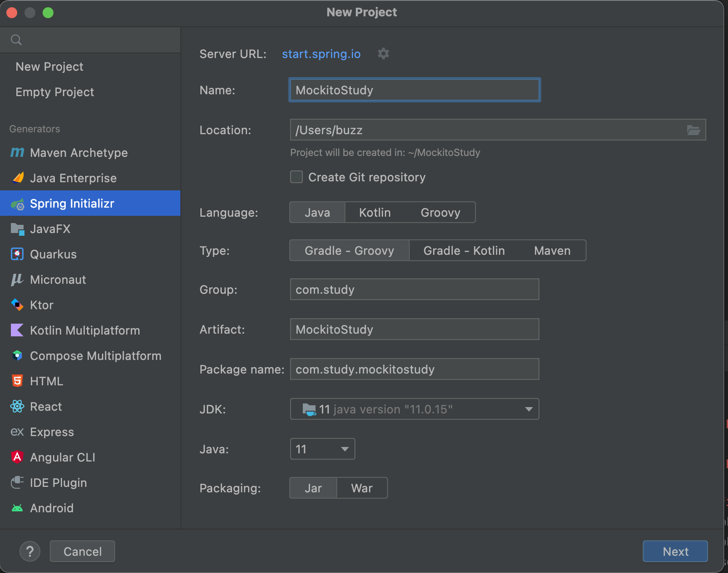
Task: Click the green macOS zoom button
Action: point(48,13)
